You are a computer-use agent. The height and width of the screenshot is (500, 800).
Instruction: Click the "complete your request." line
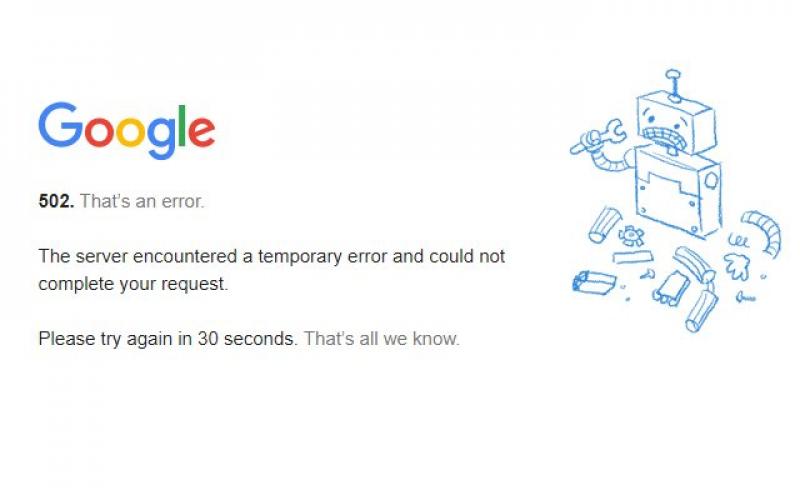click(133, 284)
